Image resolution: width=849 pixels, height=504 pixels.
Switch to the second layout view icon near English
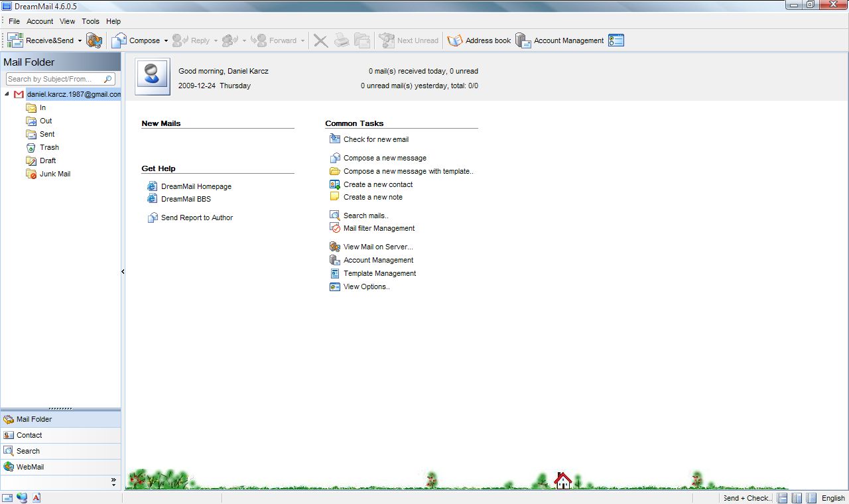(797, 498)
